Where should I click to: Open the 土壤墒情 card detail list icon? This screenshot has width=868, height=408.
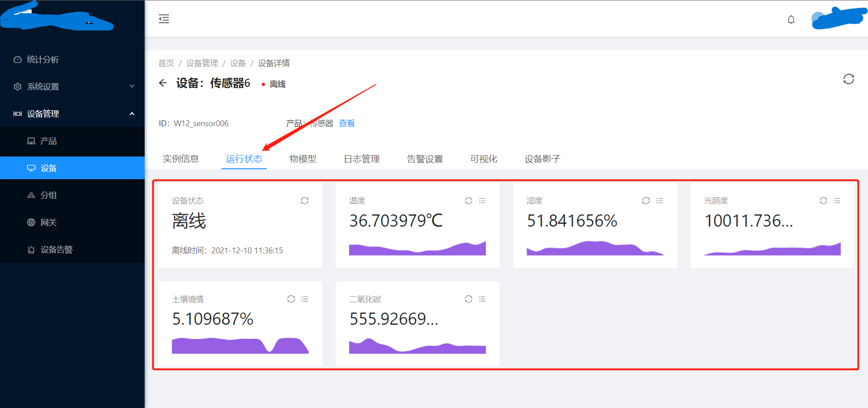[305, 299]
